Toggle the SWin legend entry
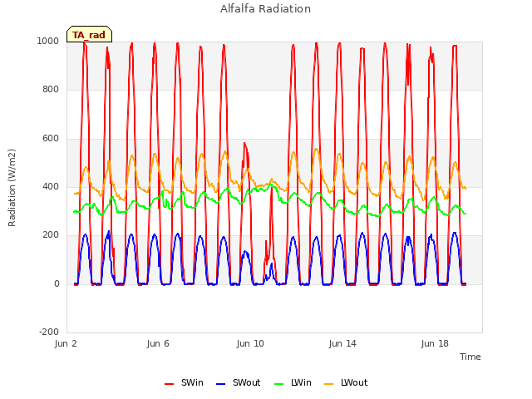Screen dimensions: 532x399 coord(185,382)
